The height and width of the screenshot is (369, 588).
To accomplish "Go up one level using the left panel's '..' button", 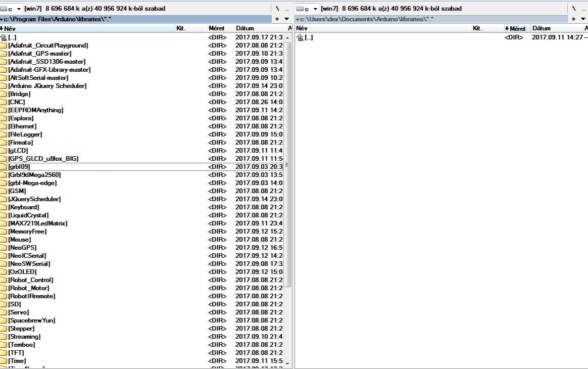I will pyautogui.click(x=287, y=9).
